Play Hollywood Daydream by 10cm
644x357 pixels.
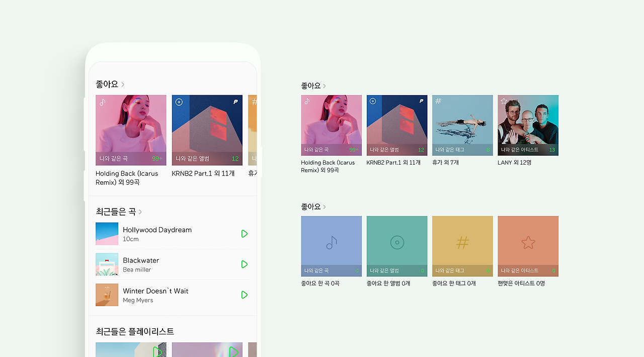pyautogui.click(x=245, y=234)
